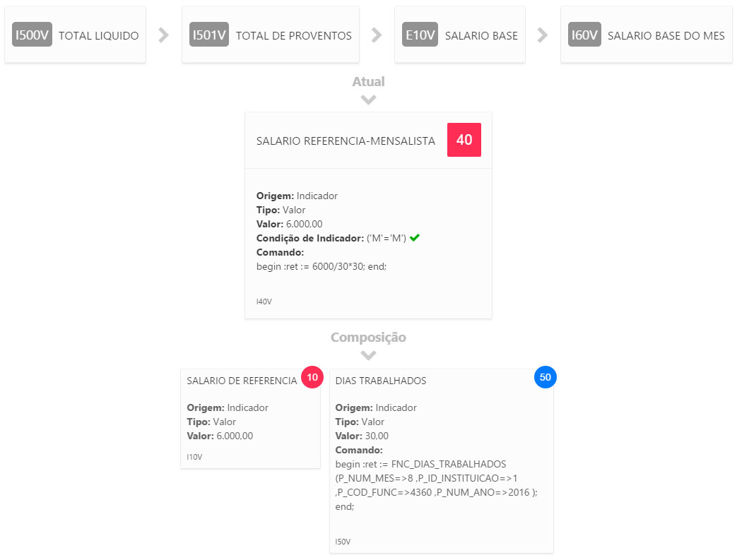Screen dimensions: 737x560
Task: Open the SALARIO DE REFERENCIA card
Action: (242, 381)
